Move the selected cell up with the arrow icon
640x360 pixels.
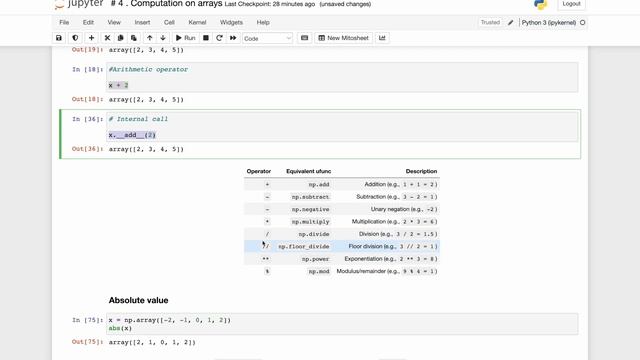[x=150, y=38]
